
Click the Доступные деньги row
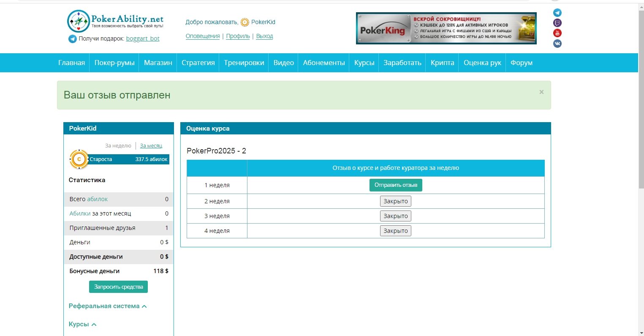click(x=119, y=257)
